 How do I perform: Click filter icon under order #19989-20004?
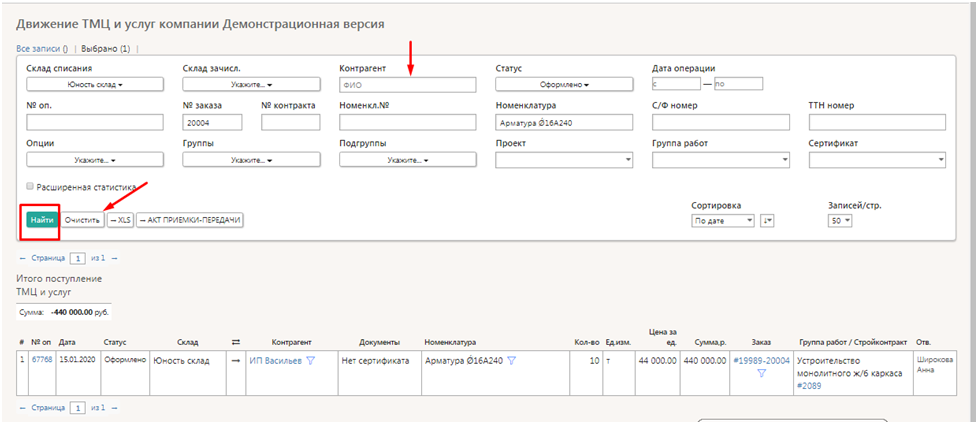pos(761,374)
